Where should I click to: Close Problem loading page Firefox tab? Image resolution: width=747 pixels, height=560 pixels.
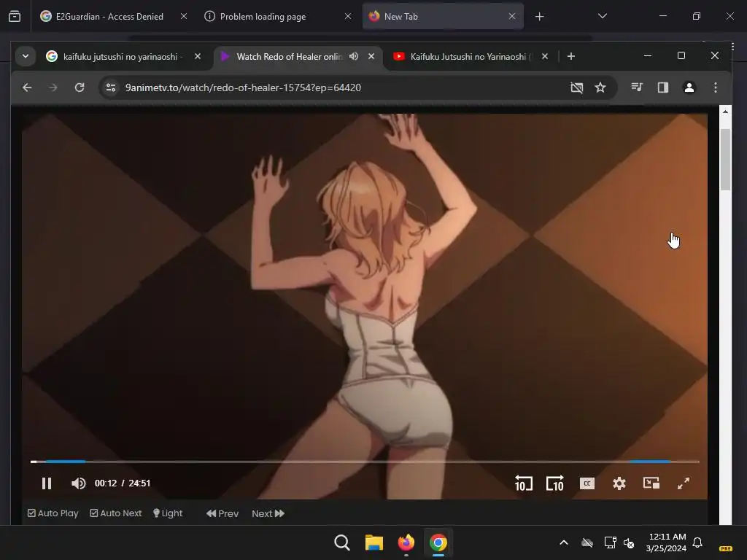click(348, 16)
